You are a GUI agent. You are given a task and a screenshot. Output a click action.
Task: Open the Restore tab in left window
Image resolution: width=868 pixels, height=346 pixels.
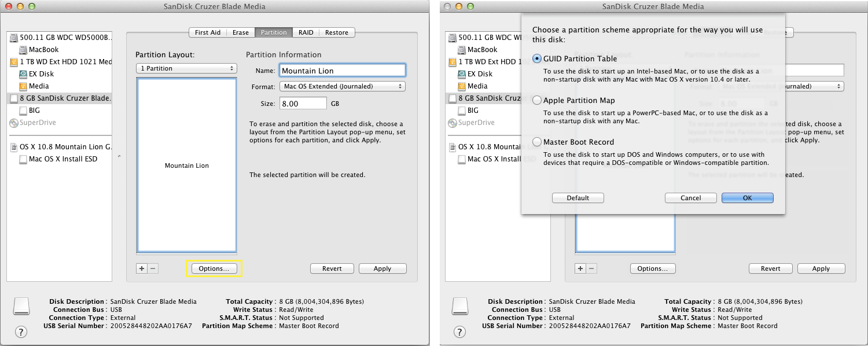tap(337, 32)
